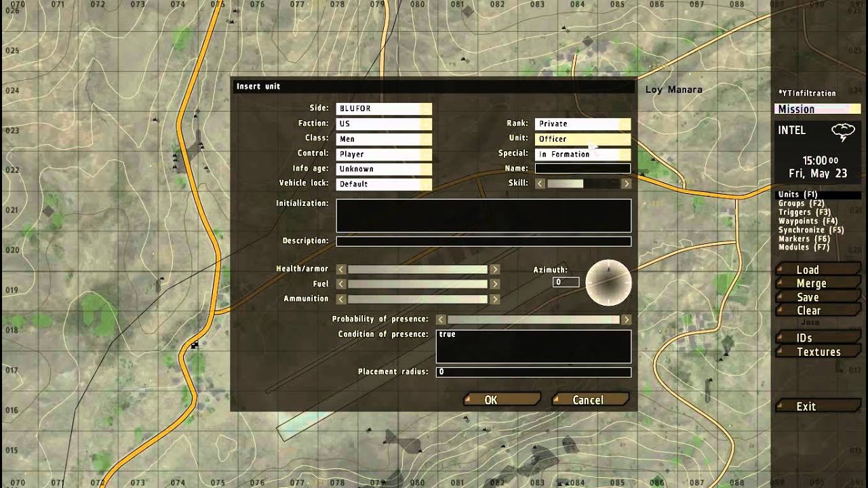
Task: Open the Faction dropdown showing US
Action: (384, 123)
